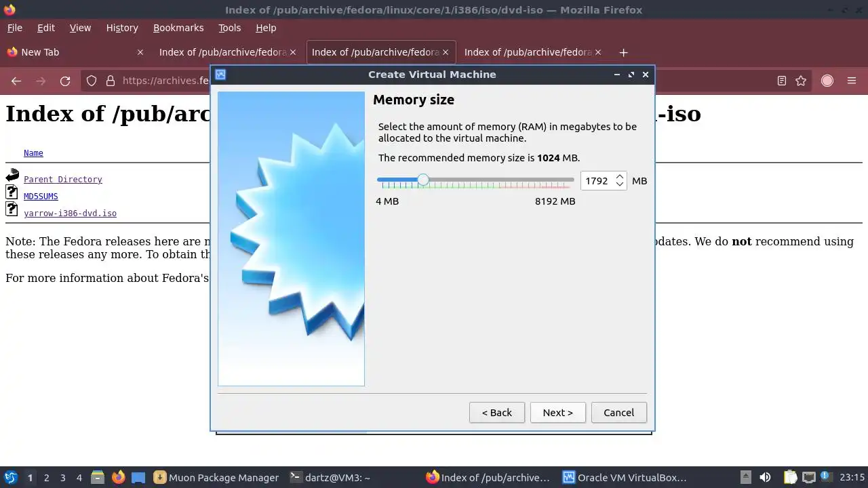Toggle Firefox reader view icon

(781, 81)
